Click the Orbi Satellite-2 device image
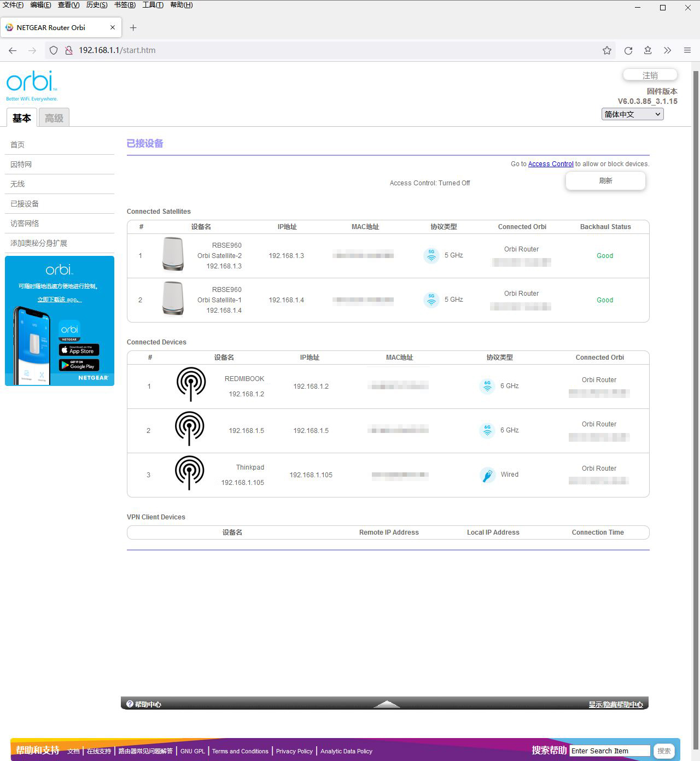 173,254
